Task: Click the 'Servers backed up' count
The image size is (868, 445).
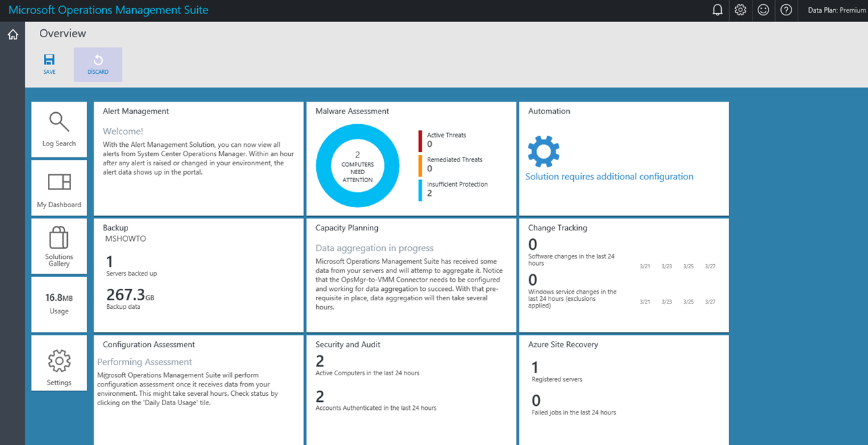Action: tap(131, 265)
